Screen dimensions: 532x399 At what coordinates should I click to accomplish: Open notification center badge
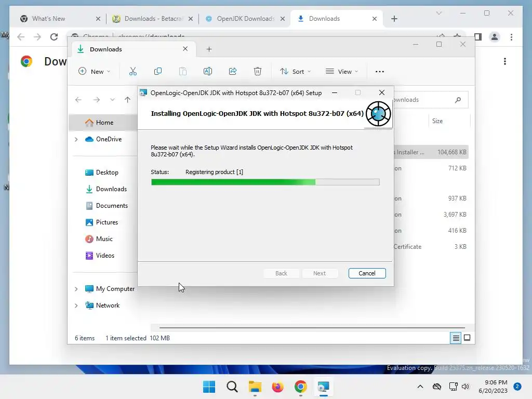(x=517, y=387)
